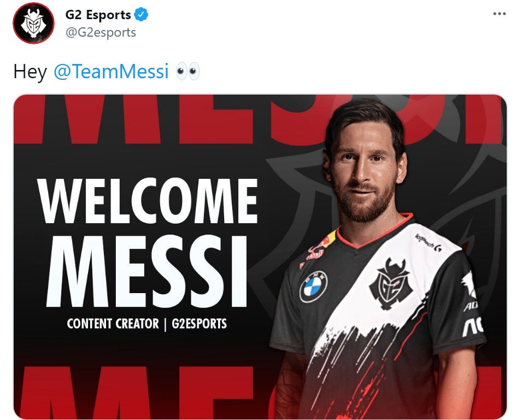
Task: Click the red MESSI banner at the image top
Action: pyautogui.click(x=260, y=119)
